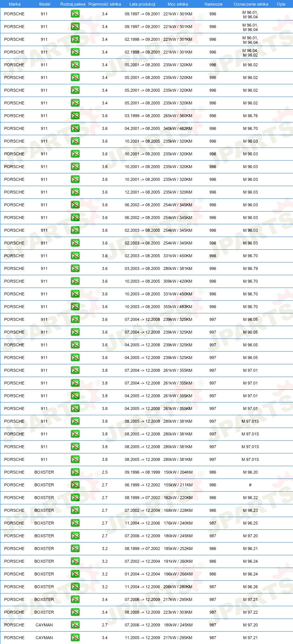The width and height of the screenshot is (293, 644).
Task: Select date range 11.2005 -> 12.2009
Action: [x=142, y=638]
